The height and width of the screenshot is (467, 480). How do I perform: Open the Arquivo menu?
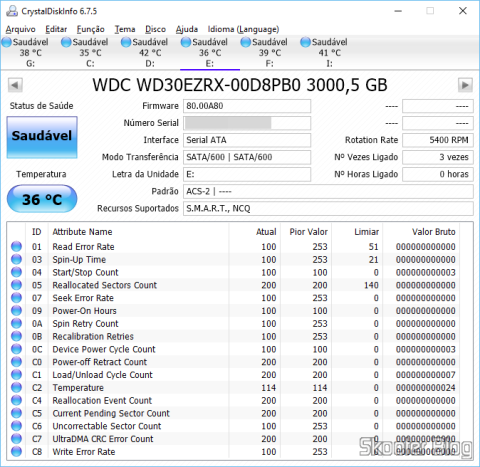(x=20, y=29)
